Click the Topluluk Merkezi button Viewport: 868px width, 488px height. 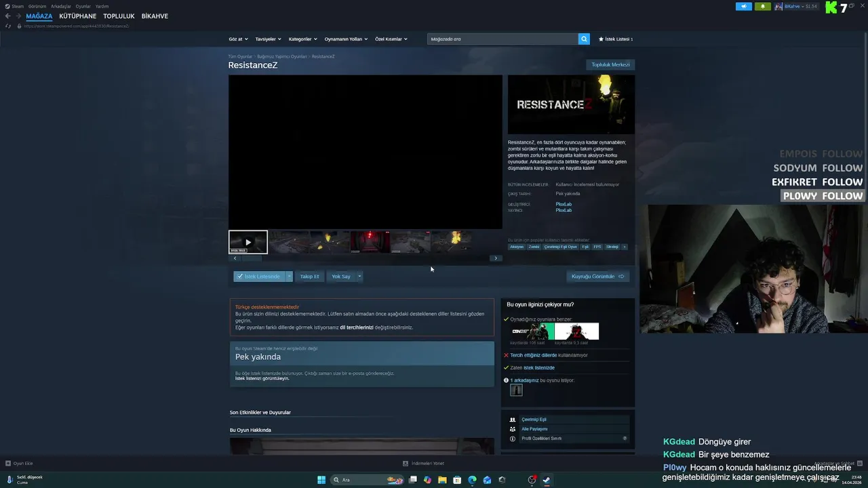click(610, 64)
